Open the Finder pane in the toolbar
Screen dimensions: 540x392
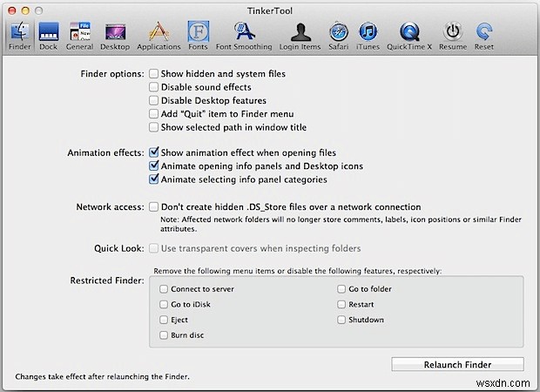[20, 37]
